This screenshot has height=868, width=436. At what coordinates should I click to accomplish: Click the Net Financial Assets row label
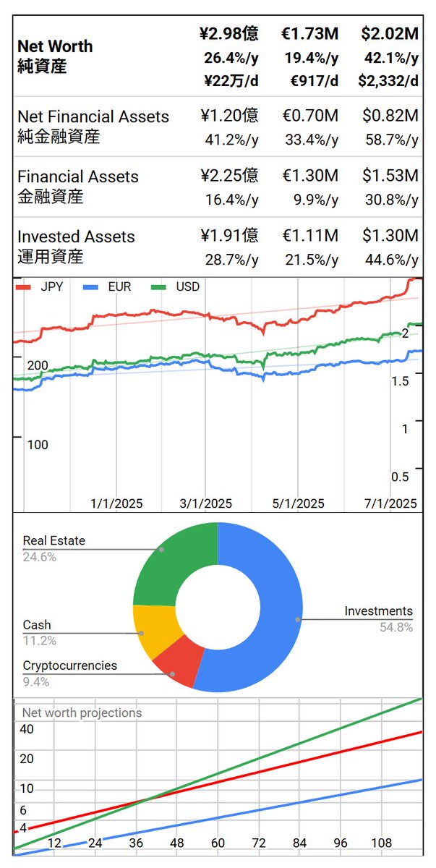93,126
